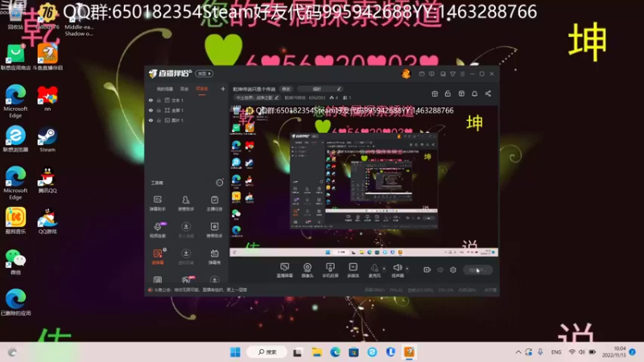Toggle lock on 全屏 1 source
Image resolution: width=644 pixels, height=362 pixels.
pyautogui.click(x=159, y=110)
